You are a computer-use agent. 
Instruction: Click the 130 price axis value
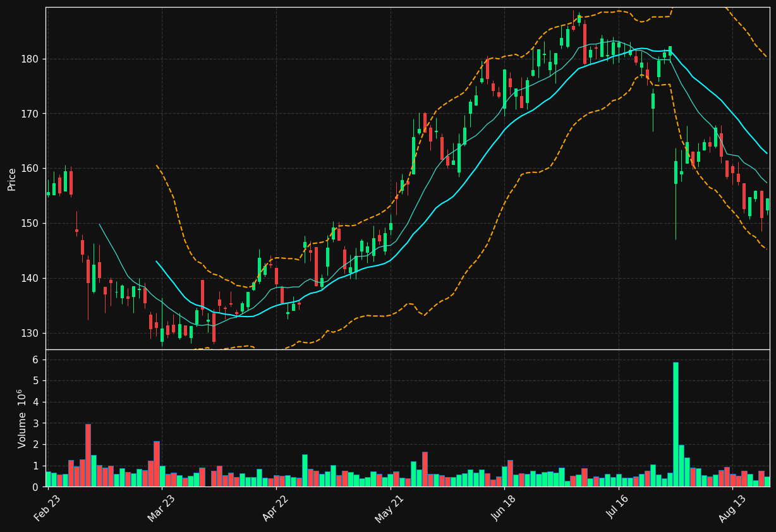30,333
